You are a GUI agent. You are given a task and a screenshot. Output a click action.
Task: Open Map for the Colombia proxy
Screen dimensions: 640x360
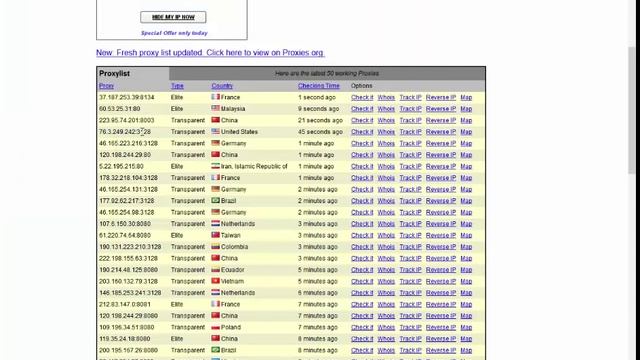tap(466, 247)
